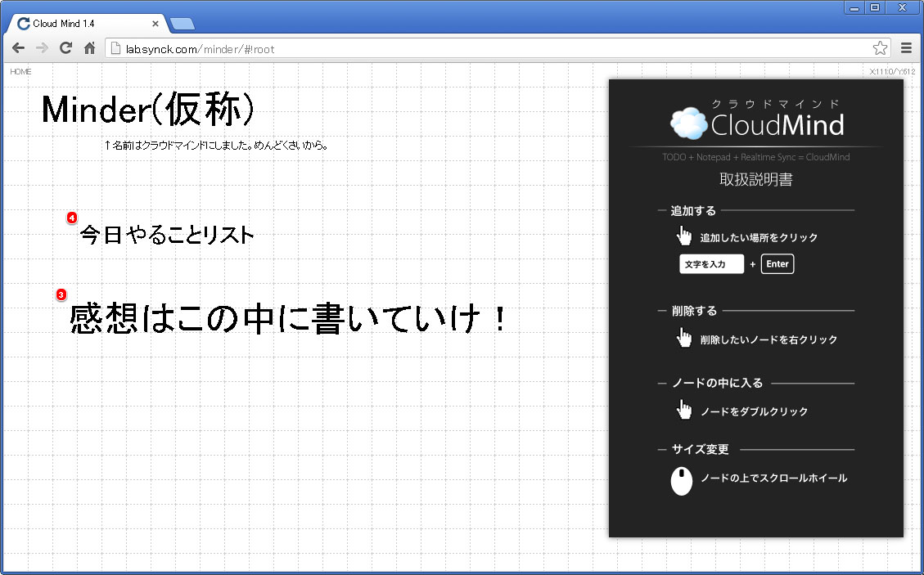Viewport: 924px width, 575px height.
Task: Click the CloudMind wordmark text
Action: point(778,125)
